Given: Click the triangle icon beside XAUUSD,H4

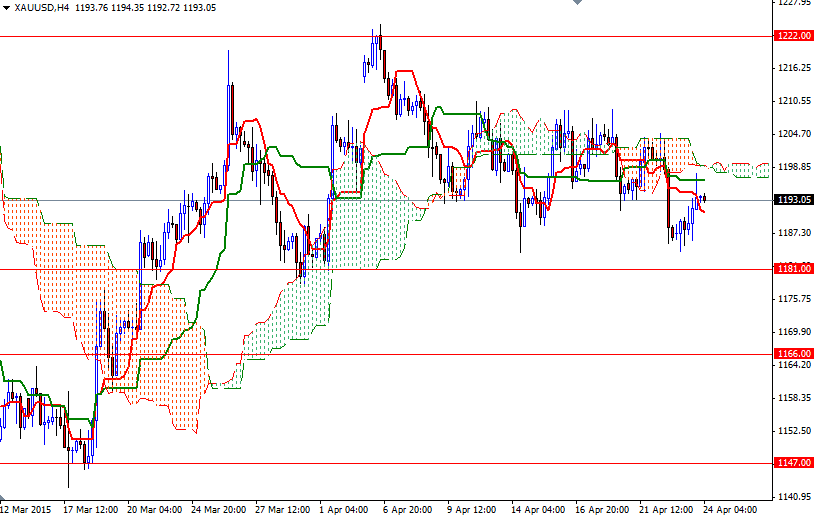Looking at the screenshot, I should (6, 8).
